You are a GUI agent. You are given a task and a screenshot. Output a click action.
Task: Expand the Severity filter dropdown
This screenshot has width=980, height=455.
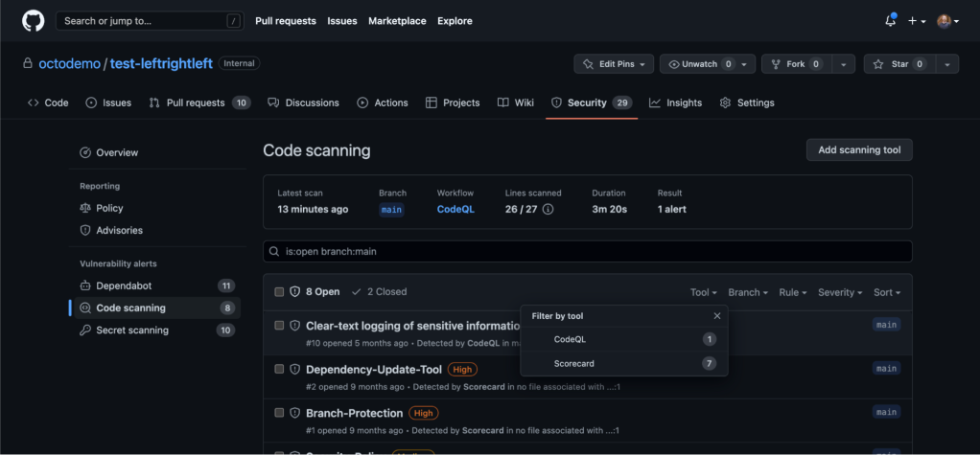839,292
